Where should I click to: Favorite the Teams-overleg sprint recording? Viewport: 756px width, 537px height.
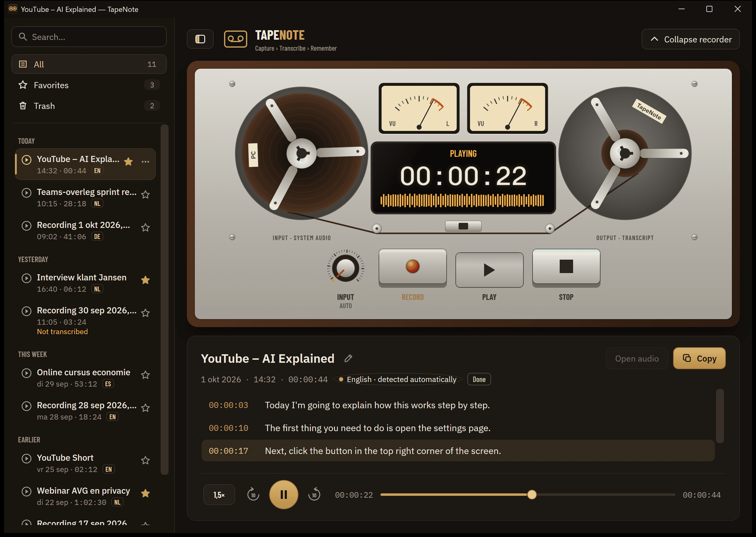[x=145, y=195]
